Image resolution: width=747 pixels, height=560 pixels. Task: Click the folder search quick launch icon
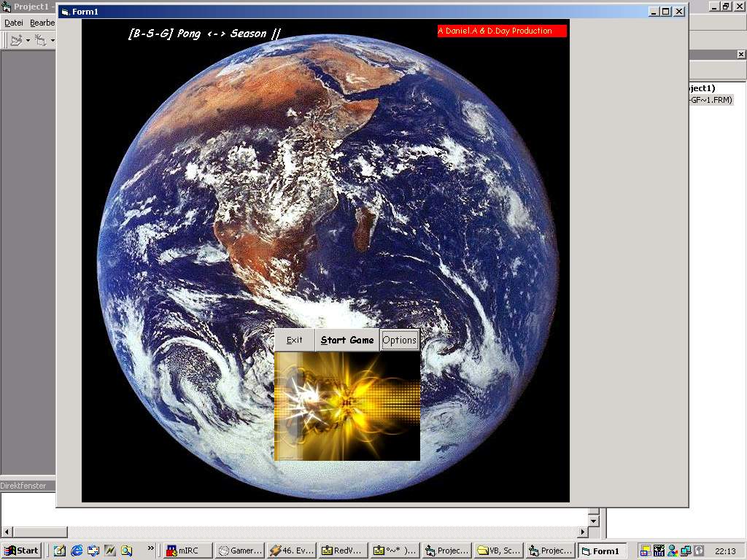tap(126, 551)
